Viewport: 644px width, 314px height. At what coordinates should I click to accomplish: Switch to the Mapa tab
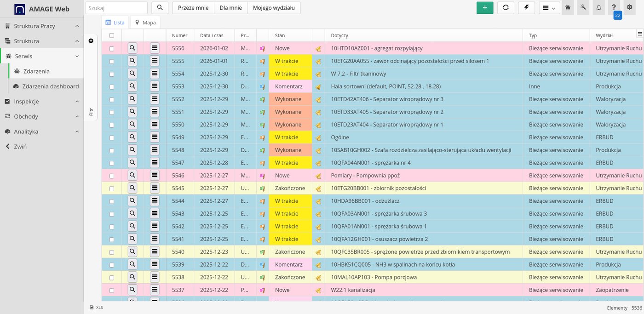pyautogui.click(x=145, y=22)
